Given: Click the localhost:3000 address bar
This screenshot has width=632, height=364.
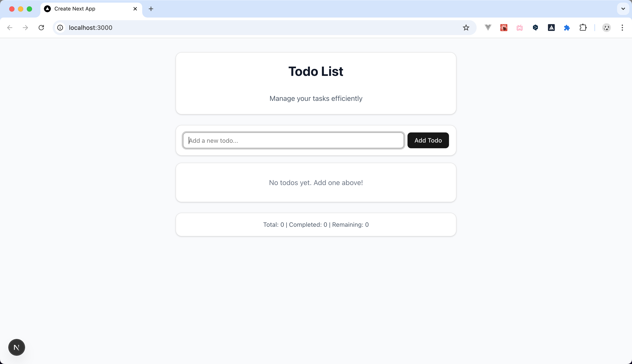Looking at the screenshot, I should [250, 27].
